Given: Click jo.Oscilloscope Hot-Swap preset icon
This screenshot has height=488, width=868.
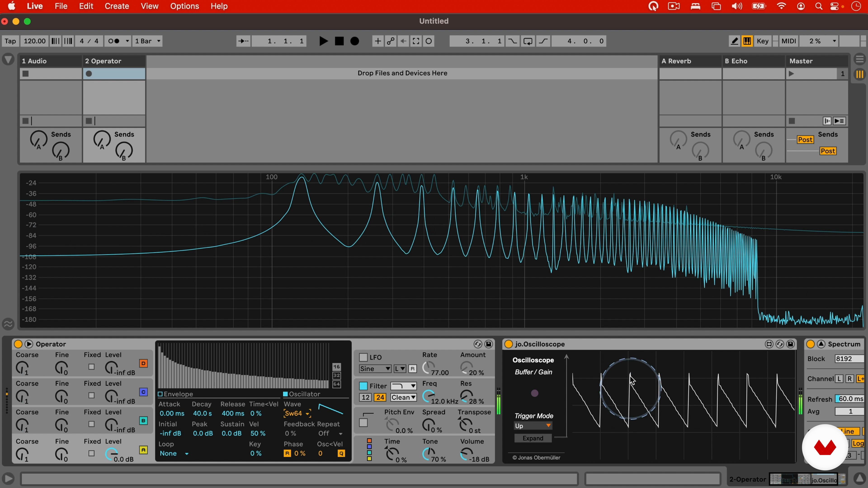Looking at the screenshot, I should [780, 344].
